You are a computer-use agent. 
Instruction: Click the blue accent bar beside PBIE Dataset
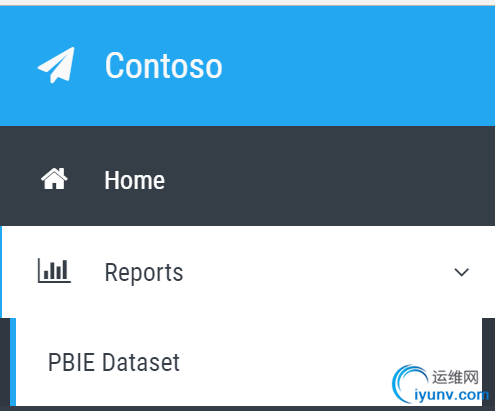(13, 362)
